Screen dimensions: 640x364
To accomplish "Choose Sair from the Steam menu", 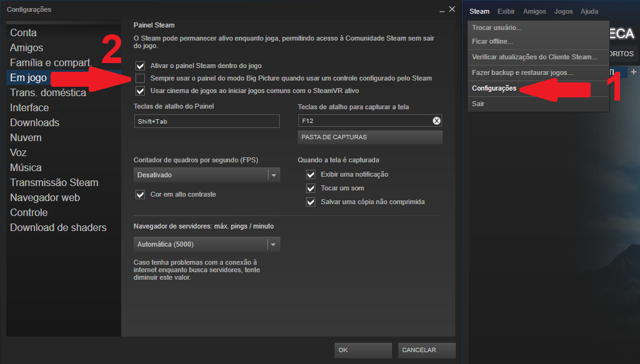I will [538, 104].
